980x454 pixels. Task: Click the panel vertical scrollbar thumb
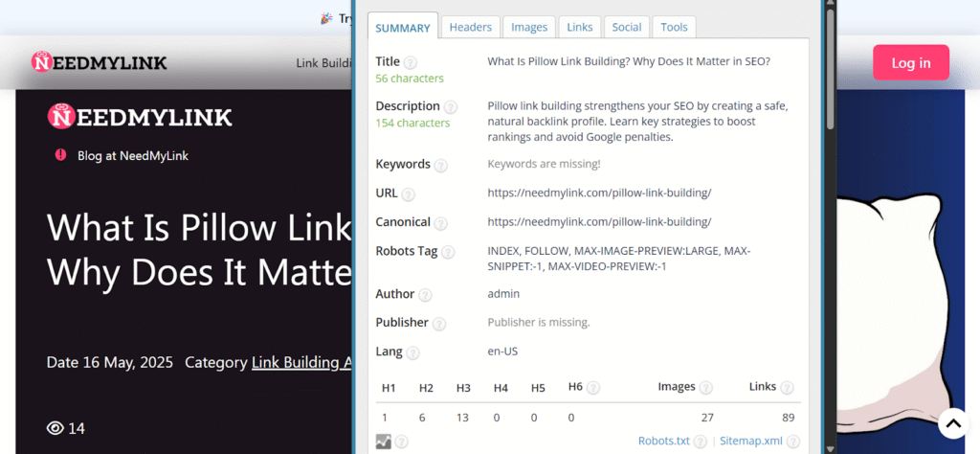pyautogui.click(x=830, y=69)
